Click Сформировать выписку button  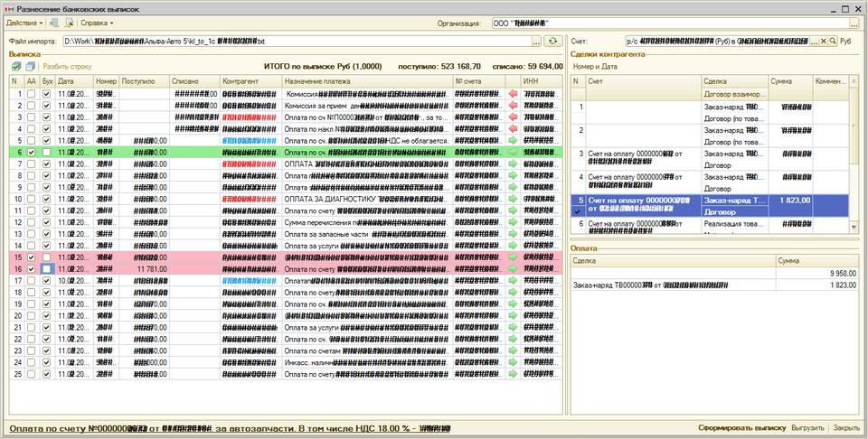point(741,428)
